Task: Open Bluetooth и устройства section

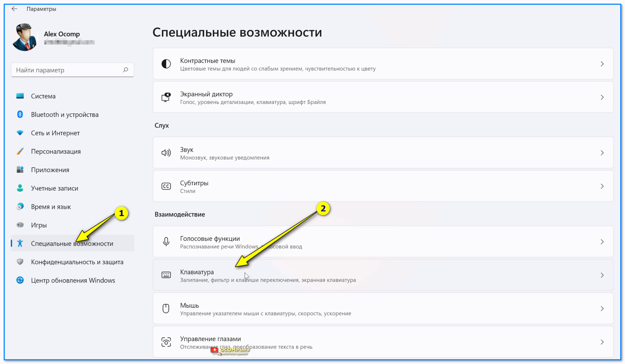Action: [x=72, y=114]
